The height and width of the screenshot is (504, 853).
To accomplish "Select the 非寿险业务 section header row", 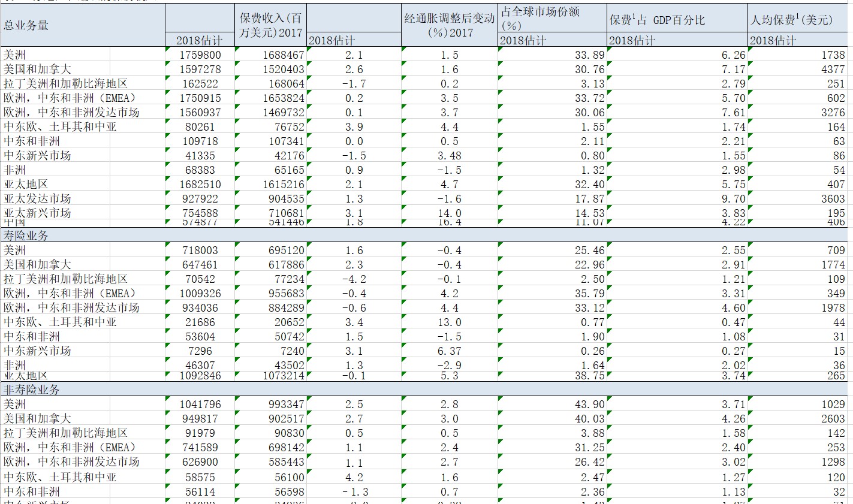I will click(x=32, y=390).
